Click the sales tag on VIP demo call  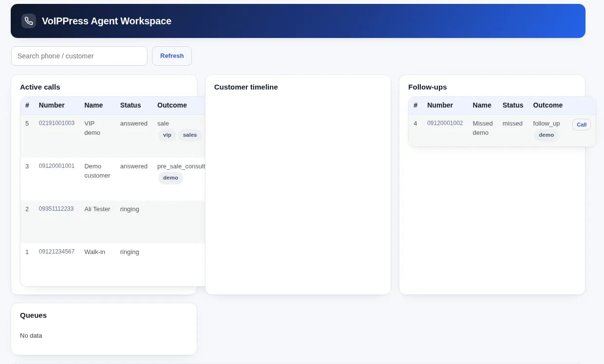190,135
